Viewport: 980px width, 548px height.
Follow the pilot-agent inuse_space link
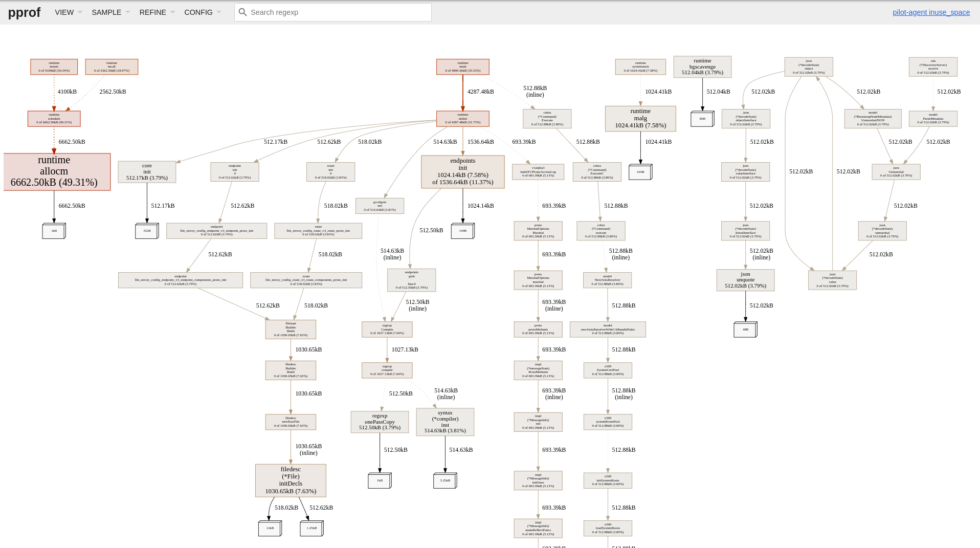(931, 12)
